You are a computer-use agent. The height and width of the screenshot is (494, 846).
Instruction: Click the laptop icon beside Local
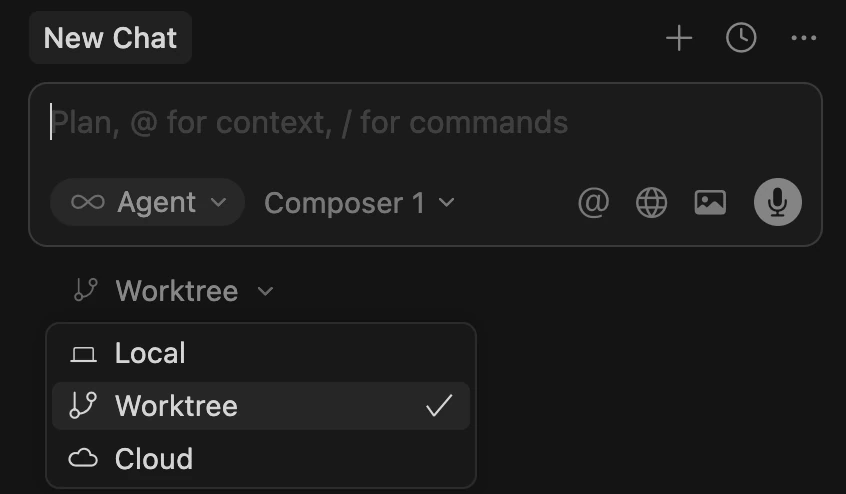[x=83, y=354]
